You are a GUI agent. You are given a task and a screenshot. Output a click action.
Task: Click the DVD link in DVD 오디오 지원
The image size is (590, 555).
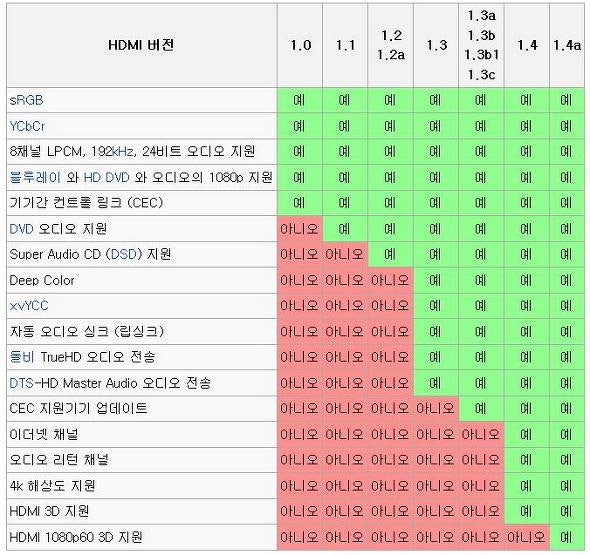point(21,229)
